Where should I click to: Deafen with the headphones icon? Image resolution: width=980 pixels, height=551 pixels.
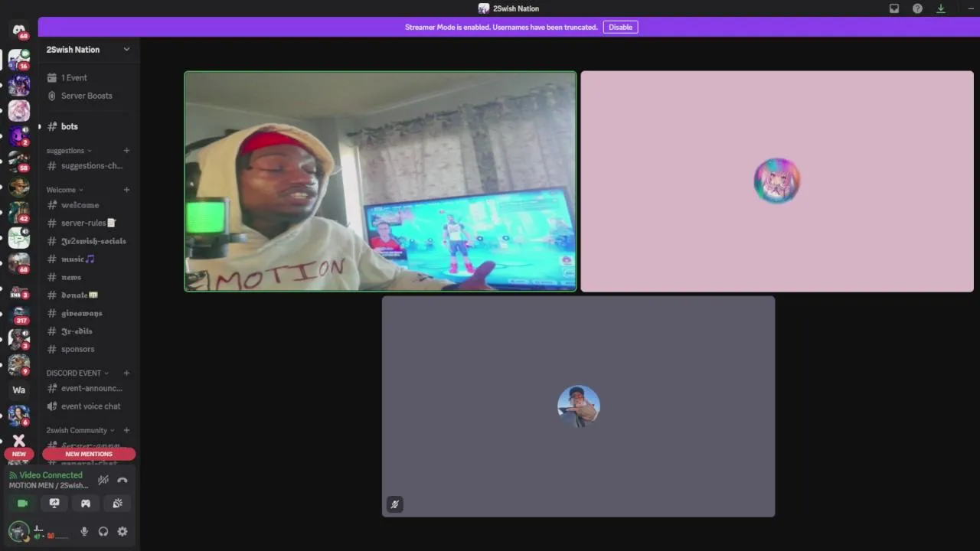click(103, 531)
